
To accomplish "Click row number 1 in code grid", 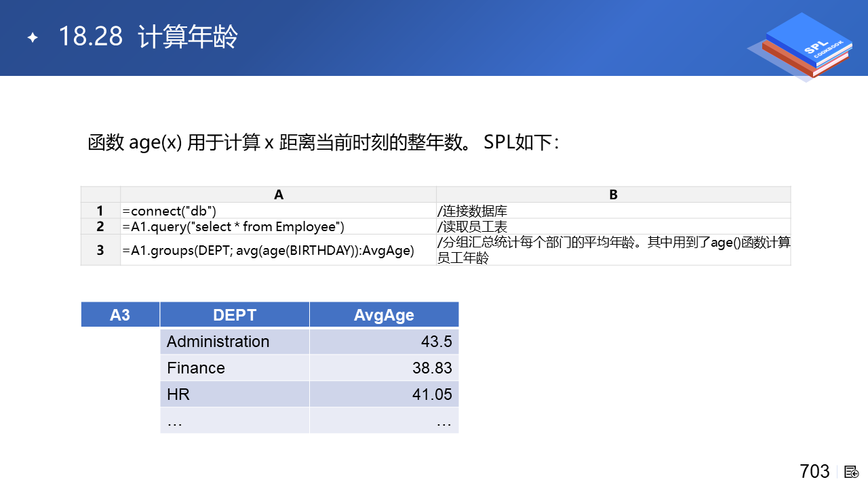I will click(100, 211).
